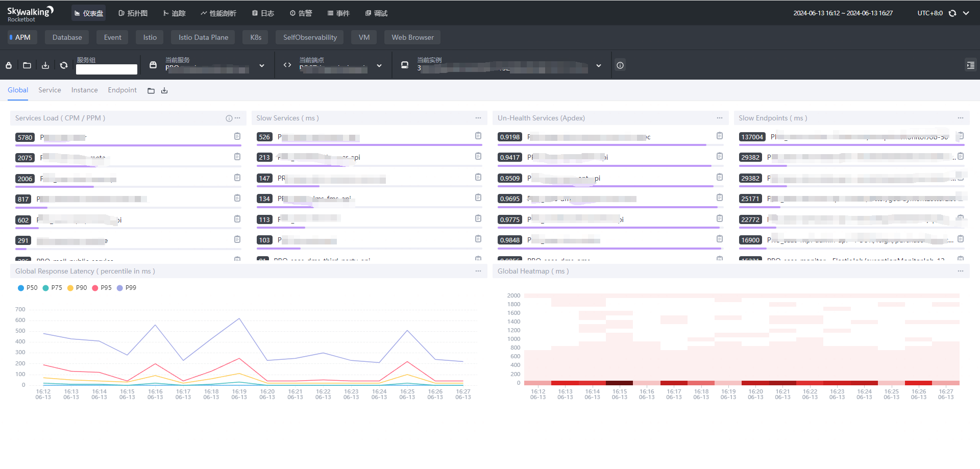Screen dimensions: 980x469
Task: Click download icon beside Endpoint tab
Action: tap(164, 91)
